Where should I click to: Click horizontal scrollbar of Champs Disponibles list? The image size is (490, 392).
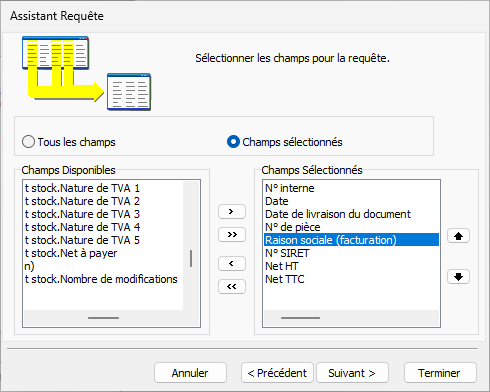click(104, 318)
